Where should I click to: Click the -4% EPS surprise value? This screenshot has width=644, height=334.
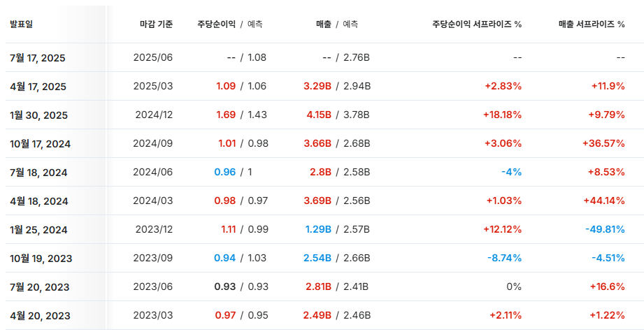pyautogui.click(x=511, y=173)
